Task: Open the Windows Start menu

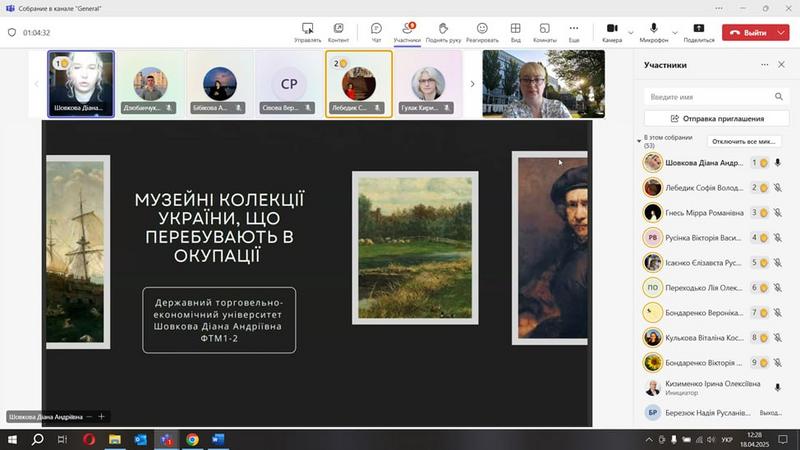Action: click(12, 439)
